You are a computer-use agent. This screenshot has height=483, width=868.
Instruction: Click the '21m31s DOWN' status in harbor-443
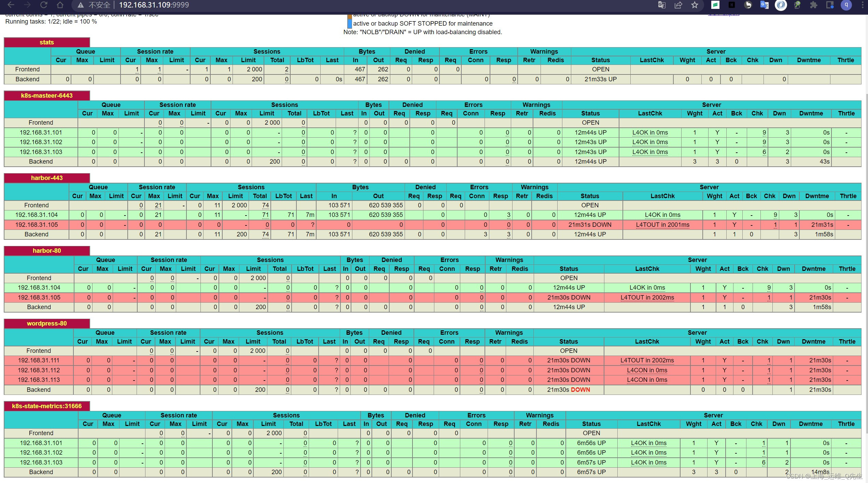[590, 225]
